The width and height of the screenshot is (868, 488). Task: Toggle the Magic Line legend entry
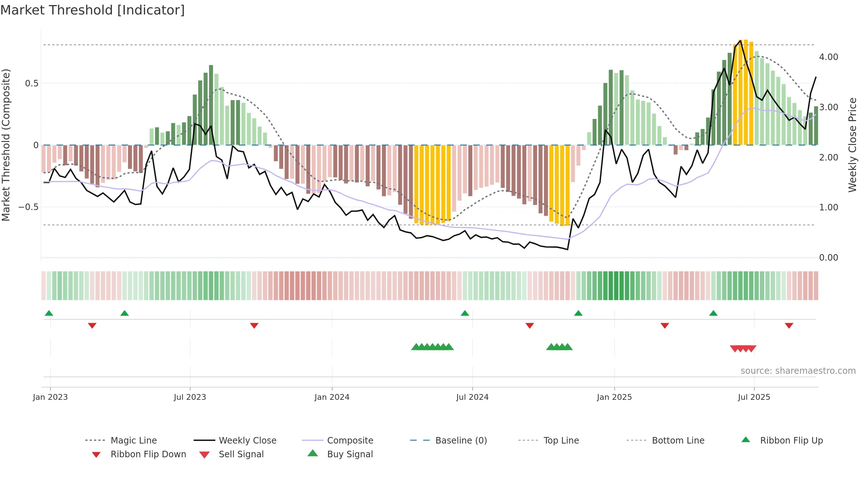pyautogui.click(x=121, y=440)
